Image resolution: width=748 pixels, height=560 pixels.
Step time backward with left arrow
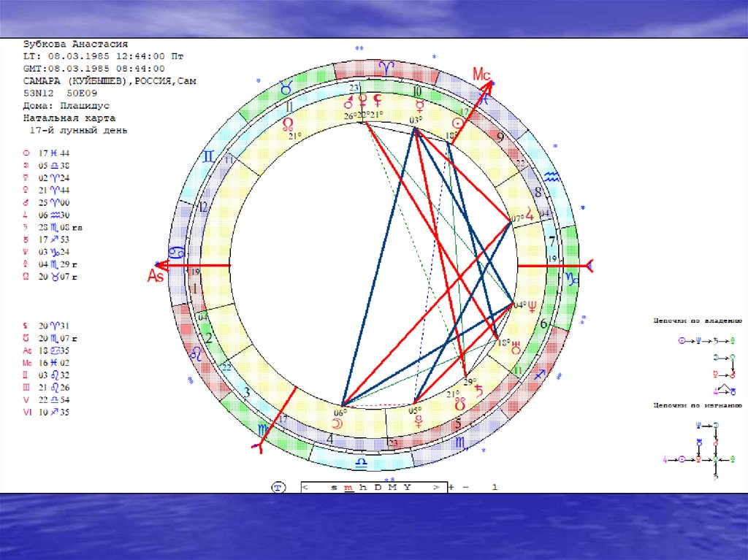pyautogui.click(x=305, y=487)
